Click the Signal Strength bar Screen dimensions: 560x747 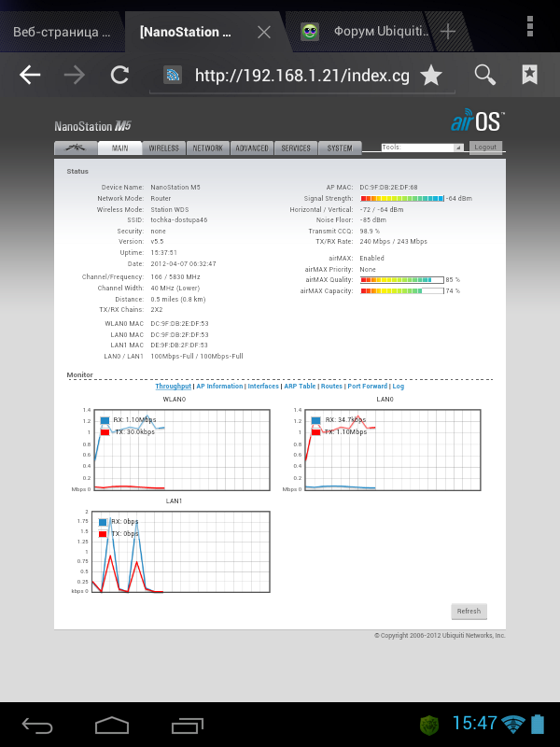[402, 199]
